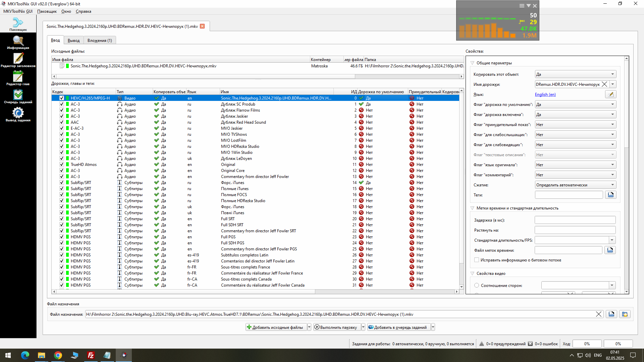Open Окно menu
Viewport: 644px width, 362px height.
(x=66, y=11)
